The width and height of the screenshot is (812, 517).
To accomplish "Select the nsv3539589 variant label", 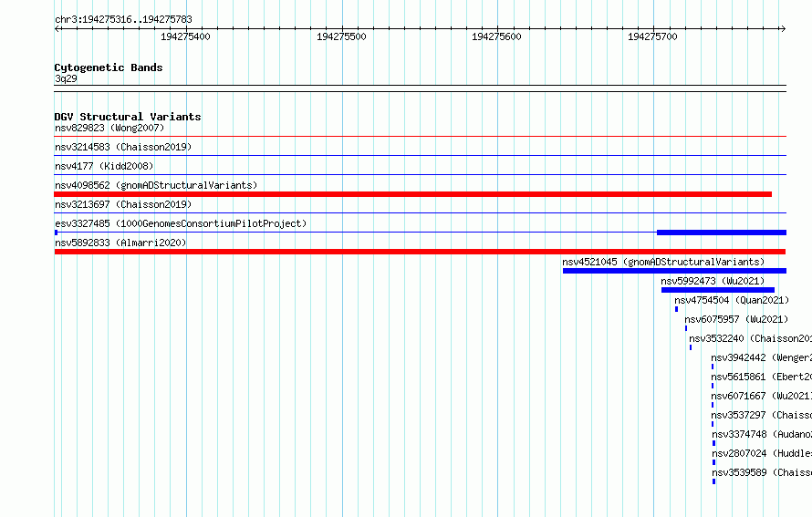I will [762, 472].
